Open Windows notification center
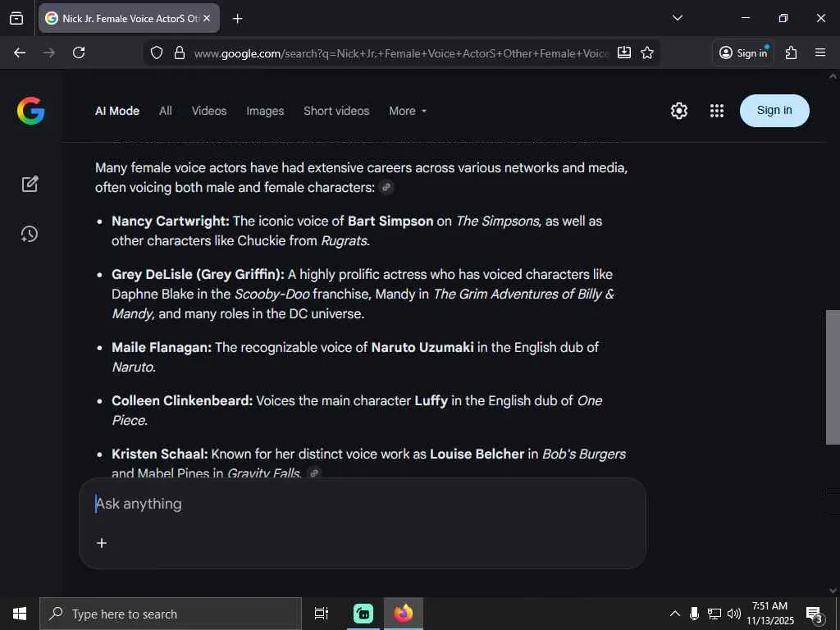This screenshot has height=630, width=840. 814,614
